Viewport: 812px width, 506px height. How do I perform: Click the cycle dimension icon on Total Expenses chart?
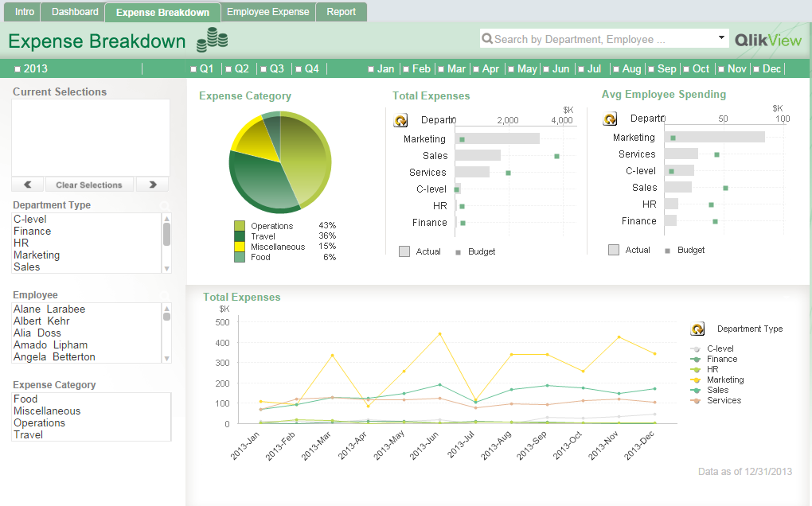[400, 119]
